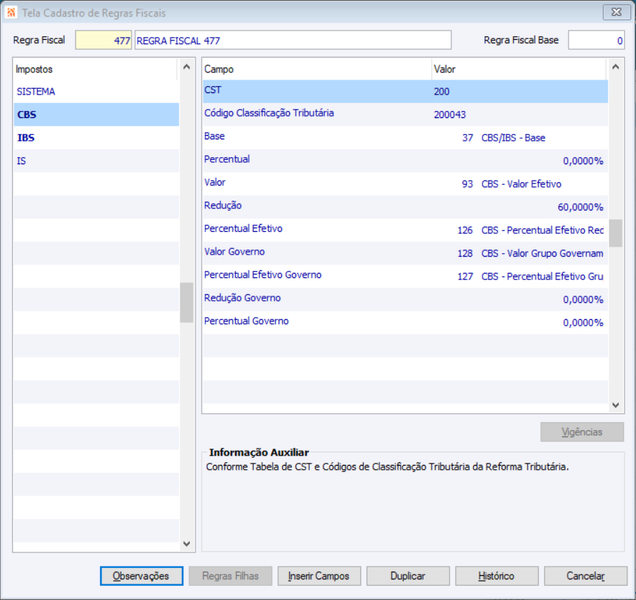
Task: Select the Valor field row
Action: (x=405, y=184)
